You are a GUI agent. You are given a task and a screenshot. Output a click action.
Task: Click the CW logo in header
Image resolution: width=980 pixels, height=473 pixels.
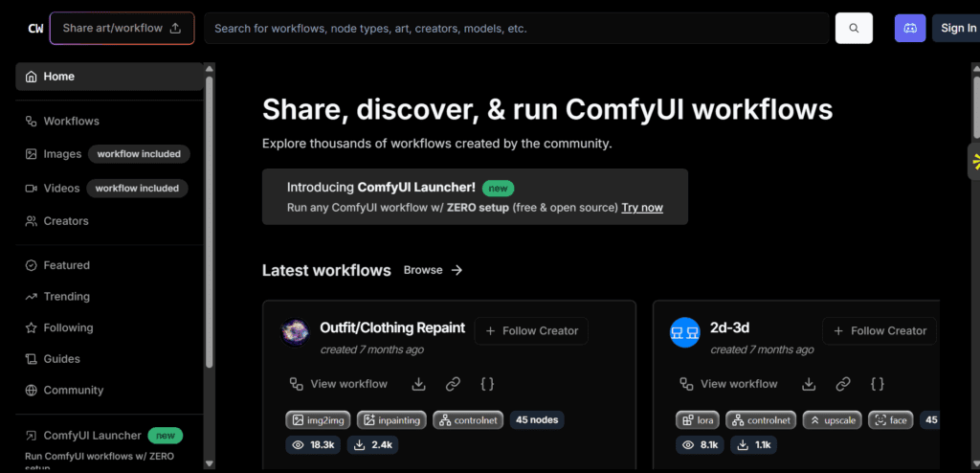pyautogui.click(x=35, y=29)
